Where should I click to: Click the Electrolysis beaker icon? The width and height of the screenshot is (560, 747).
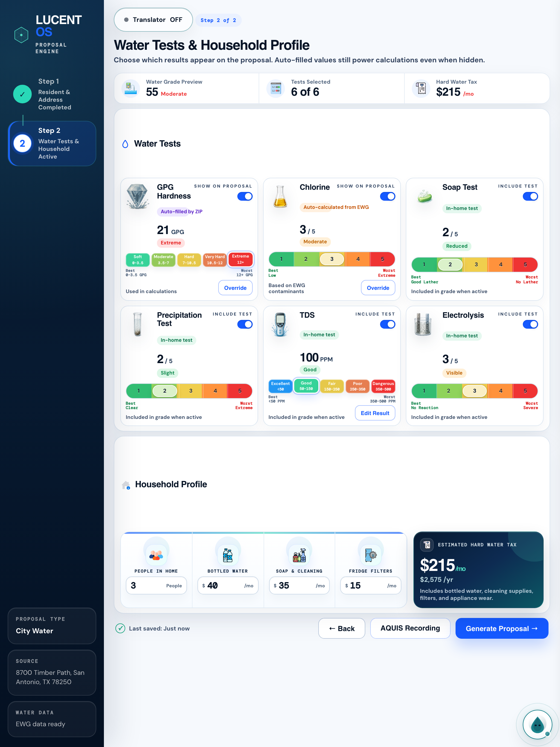423,324
